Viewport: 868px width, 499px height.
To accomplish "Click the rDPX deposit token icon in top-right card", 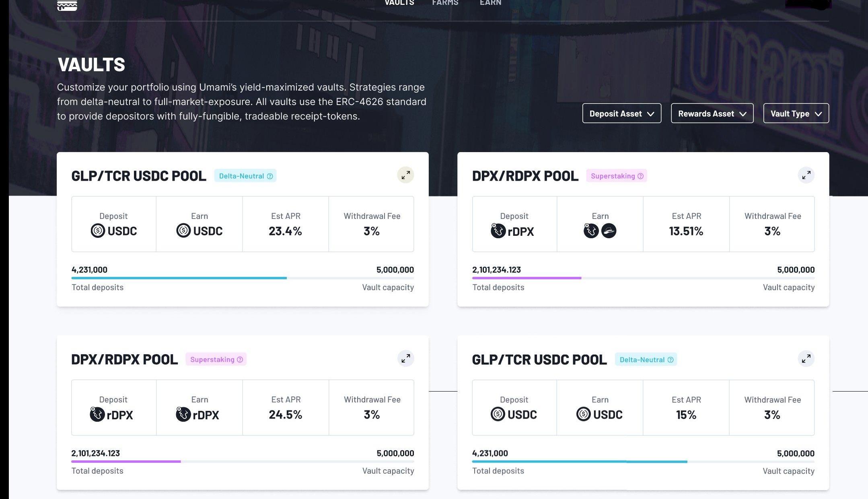I will (x=498, y=231).
